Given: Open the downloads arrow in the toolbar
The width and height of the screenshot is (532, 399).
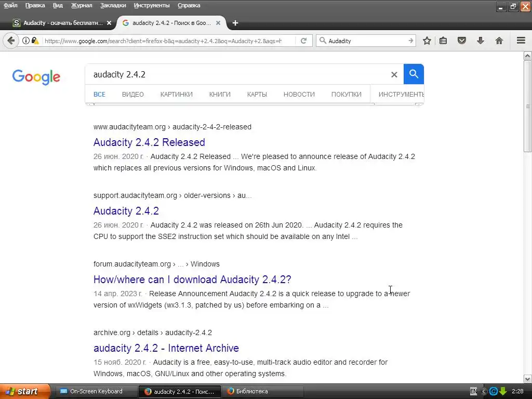Looking at the screenshot, I should click(481, 41).
